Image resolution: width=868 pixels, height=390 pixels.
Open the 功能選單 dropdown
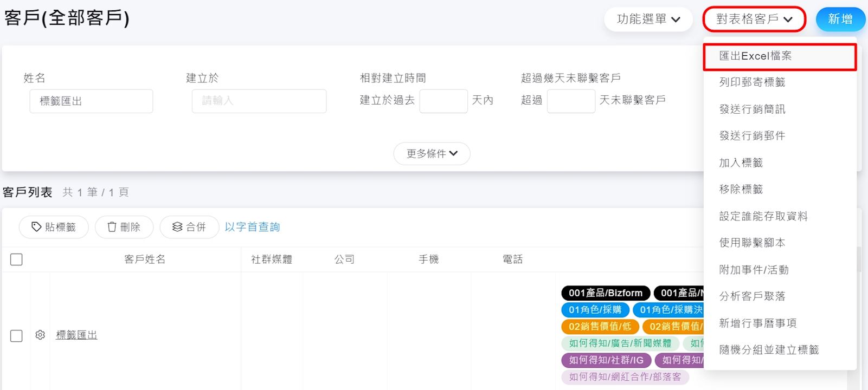coord(648,19)
